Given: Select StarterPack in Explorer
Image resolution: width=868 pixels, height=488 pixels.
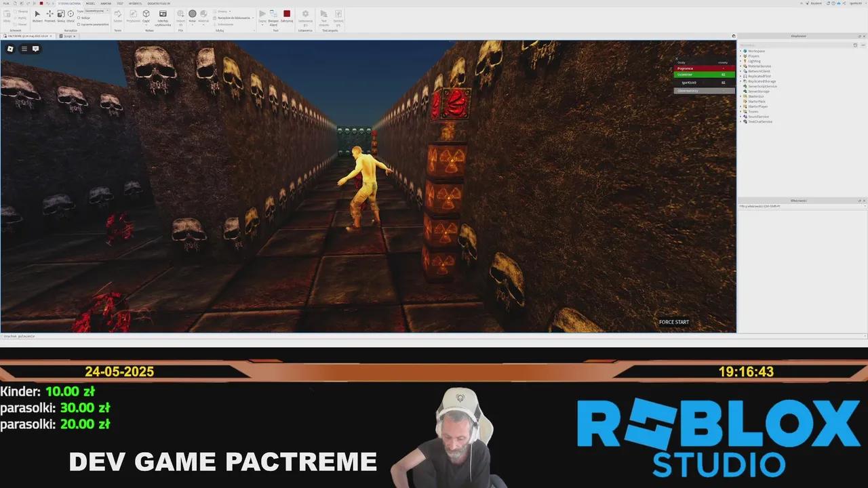Looking at the screenshot, I should pos(757,102).
